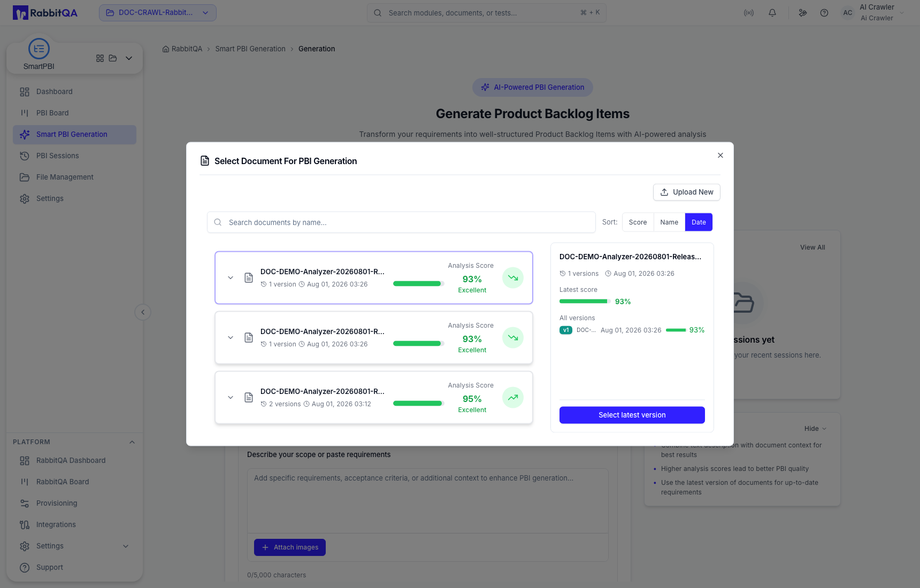Sort documents by Date
920x588 pixels.
(x=699, y=222)
